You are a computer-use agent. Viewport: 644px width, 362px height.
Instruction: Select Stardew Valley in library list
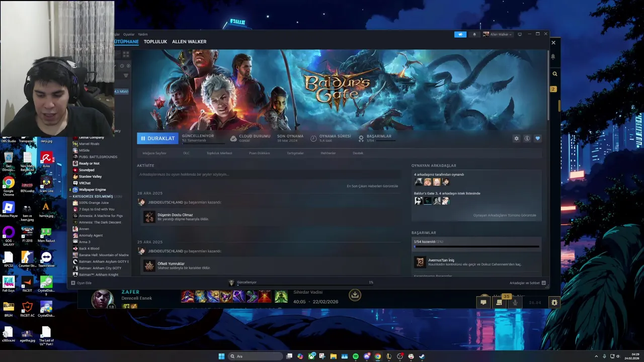pos(90,176)
